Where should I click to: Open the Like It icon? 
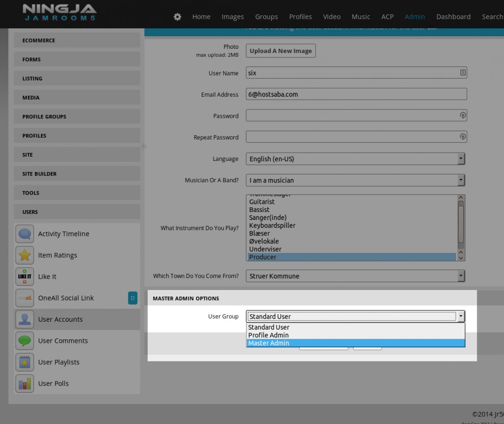pyautogui.click(x=24, y=277)
